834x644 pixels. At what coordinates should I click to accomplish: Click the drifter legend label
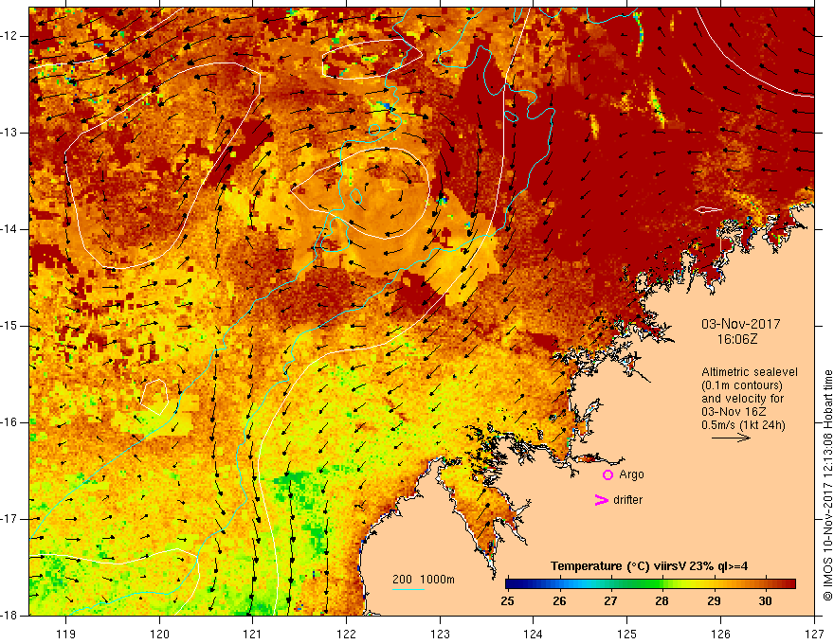(x=627, y=500)
